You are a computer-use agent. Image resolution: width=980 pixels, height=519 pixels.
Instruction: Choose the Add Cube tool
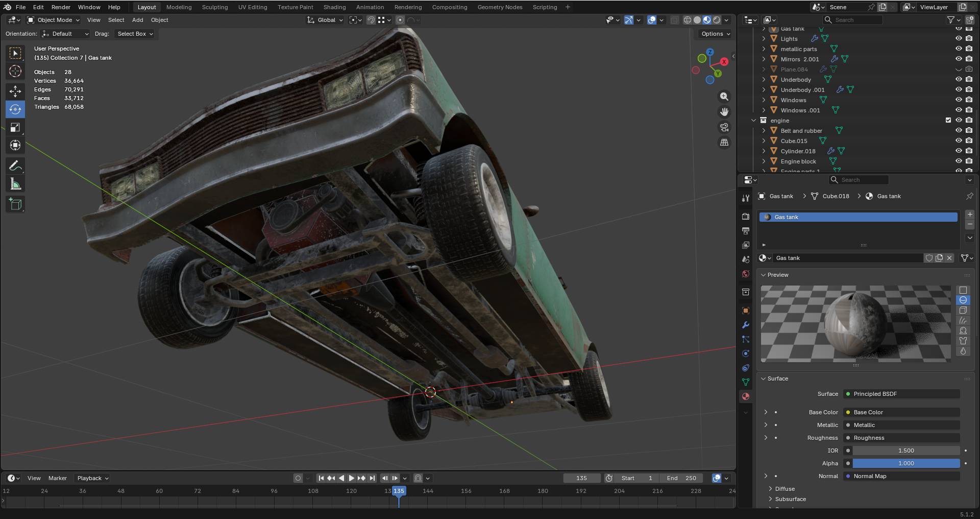pyautogui.click(x=15, y=204)
